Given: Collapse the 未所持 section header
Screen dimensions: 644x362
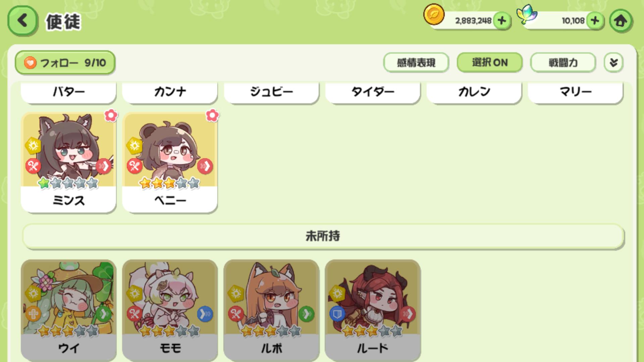Looking at the screenshot, I should click(x=323, y=236).
